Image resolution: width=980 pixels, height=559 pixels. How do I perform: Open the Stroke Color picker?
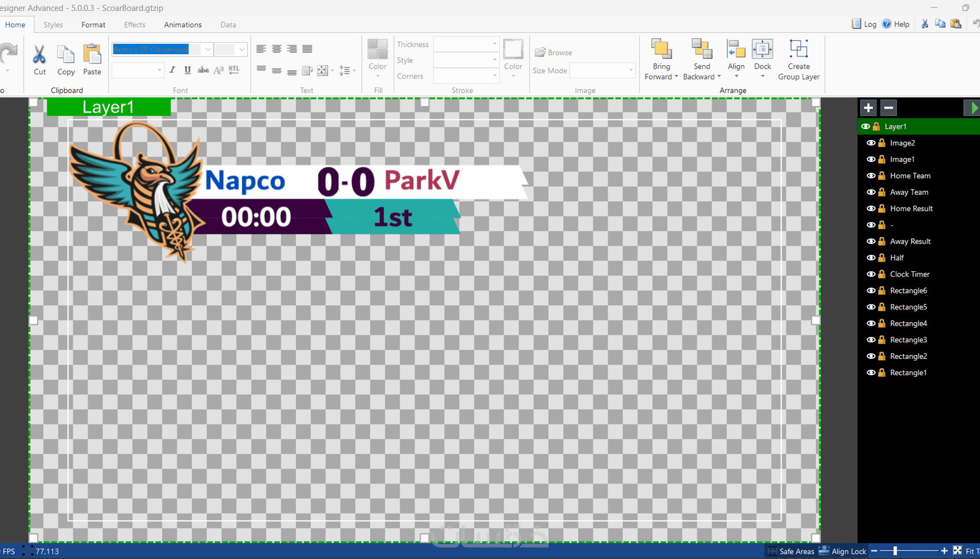click(x=513, y=59)
